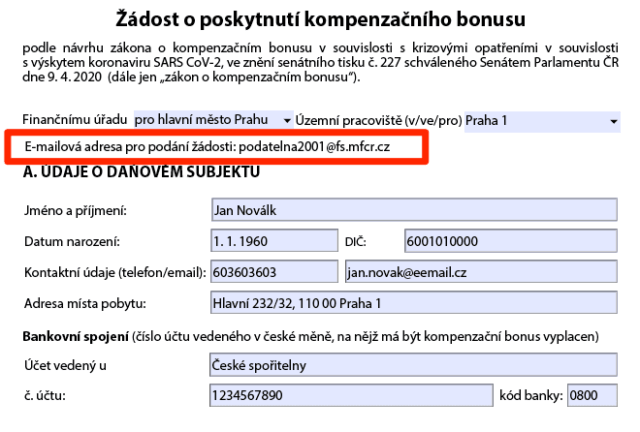Click the telephone field with 603603603
The image size is (640, 432).
[274, 272]
